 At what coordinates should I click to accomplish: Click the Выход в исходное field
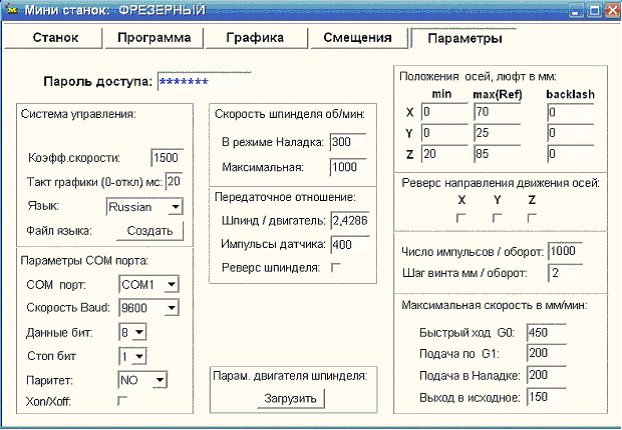pyautogui.click(x=547, y=397)
